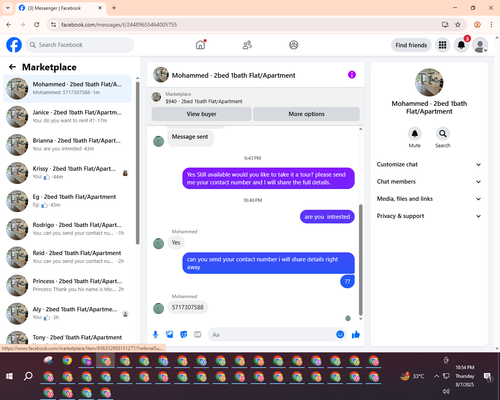
Task: Choose a GIF icon in composer
Action: 198,334
